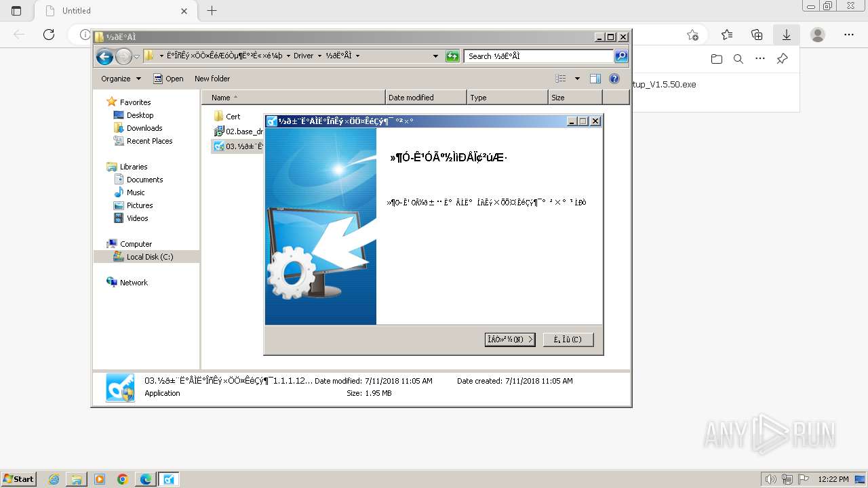Sort by the Size column header

pos(575,98)
